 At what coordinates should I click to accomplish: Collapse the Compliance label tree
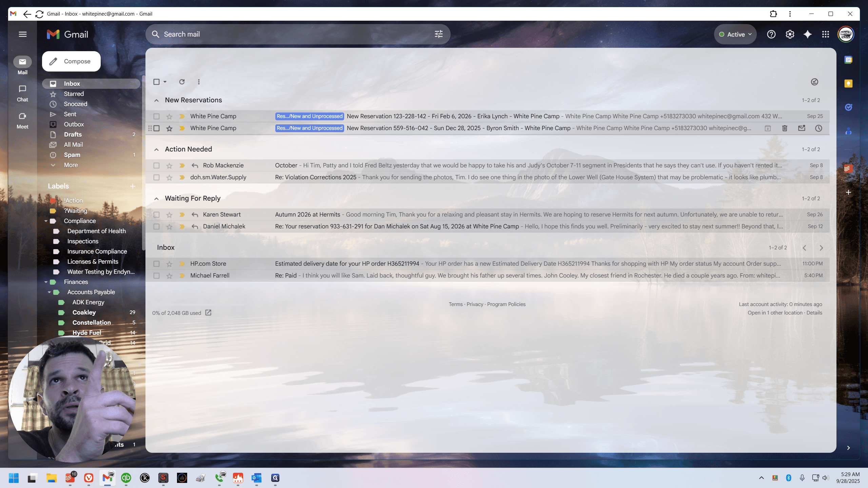coord(46,221)
